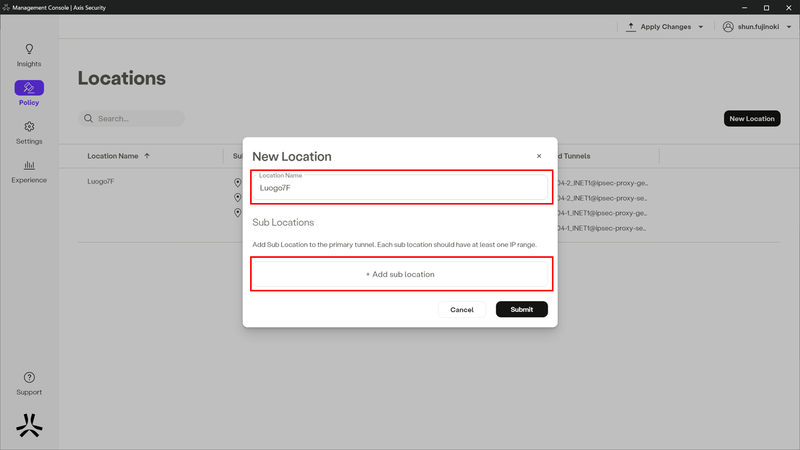Focus the Location Name text field

[x=400, y=188]
